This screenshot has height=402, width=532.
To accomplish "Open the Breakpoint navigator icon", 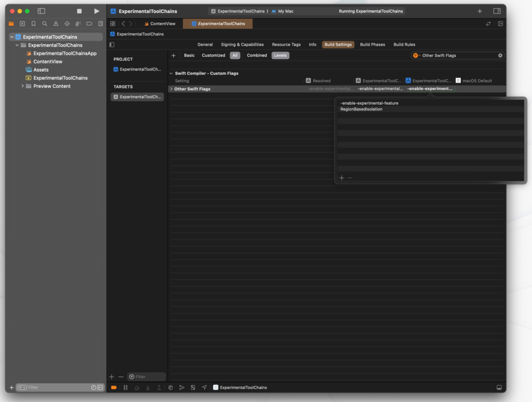I will pos(89,24).
